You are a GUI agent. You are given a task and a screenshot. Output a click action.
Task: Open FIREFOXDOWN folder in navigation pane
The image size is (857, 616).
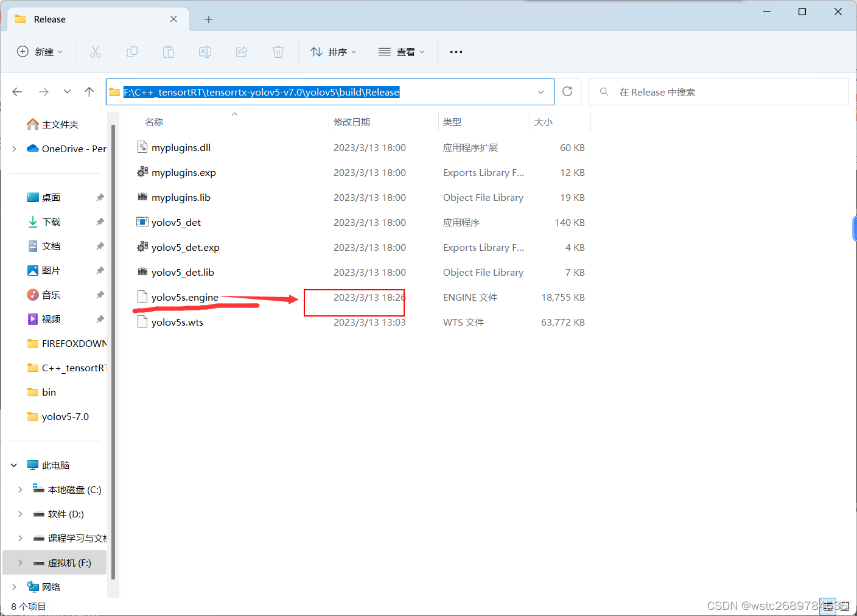[x=66, y=343]
